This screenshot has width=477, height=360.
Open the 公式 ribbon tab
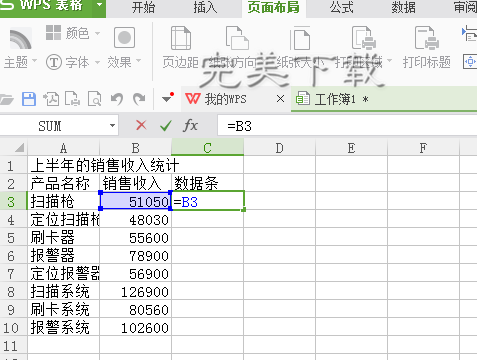[341, 7]
